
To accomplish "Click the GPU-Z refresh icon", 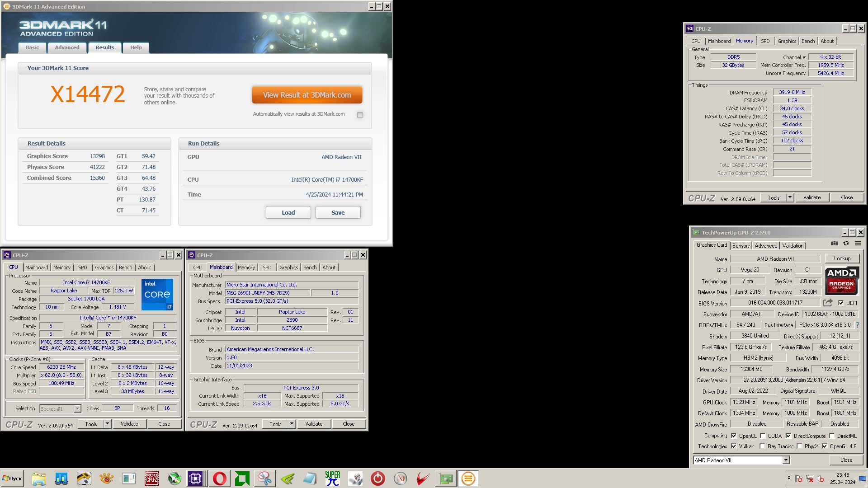I will 846,244.
